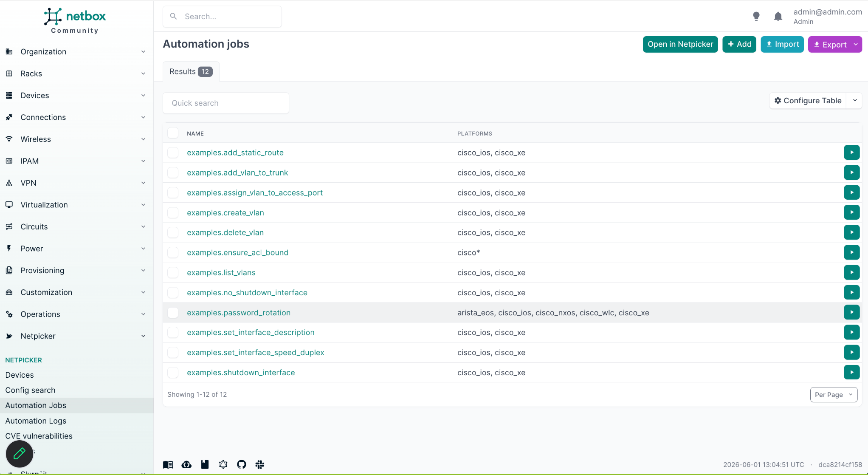
Task: Open Netpicker Devices submenu item
Action: coord(20,375)
